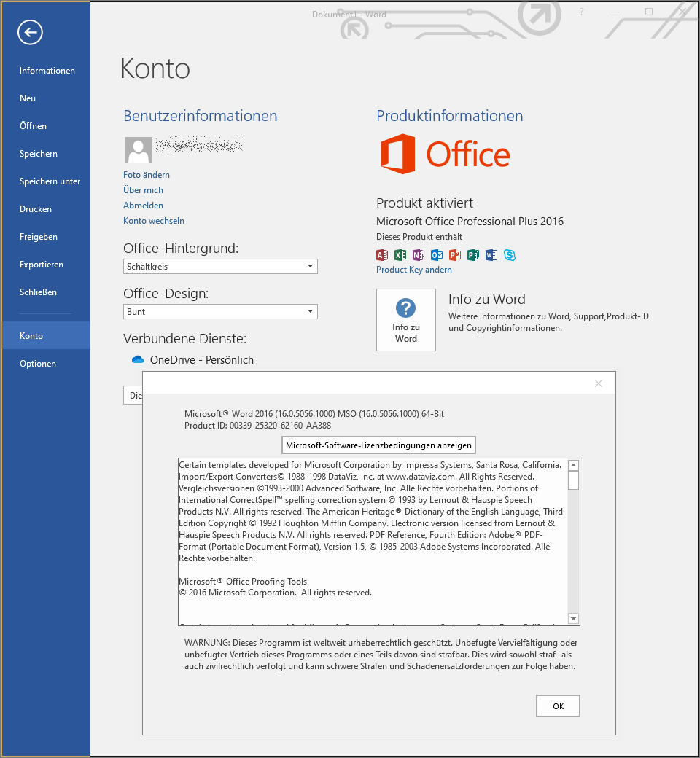Screen dimensions: 700x758
Task: Show Microsoft-Software-Lizenzbedingungen anzeigen
Action: click(378, 445)
